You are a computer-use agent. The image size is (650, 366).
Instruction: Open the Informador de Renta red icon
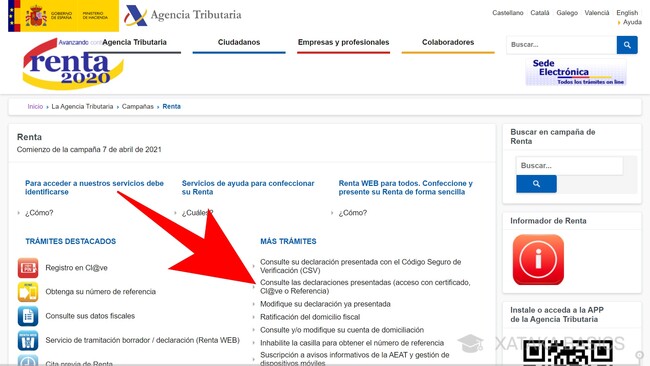click(x=538, y=260)
